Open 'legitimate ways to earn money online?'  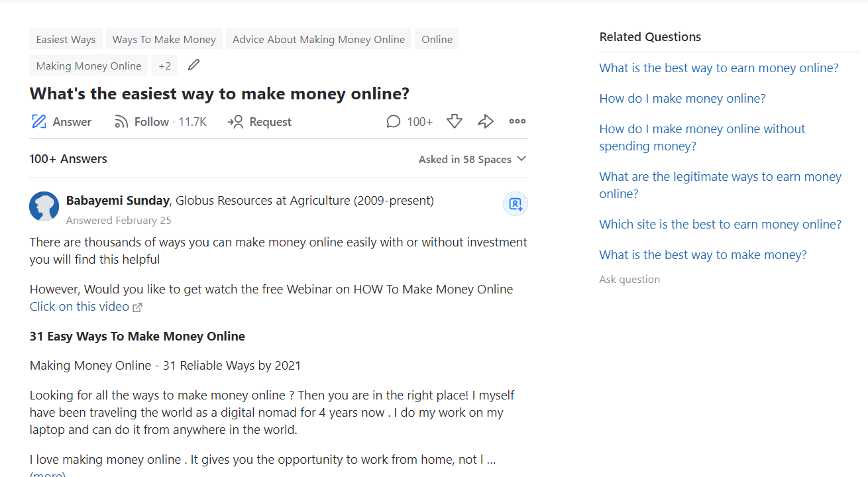coord(720,185)
